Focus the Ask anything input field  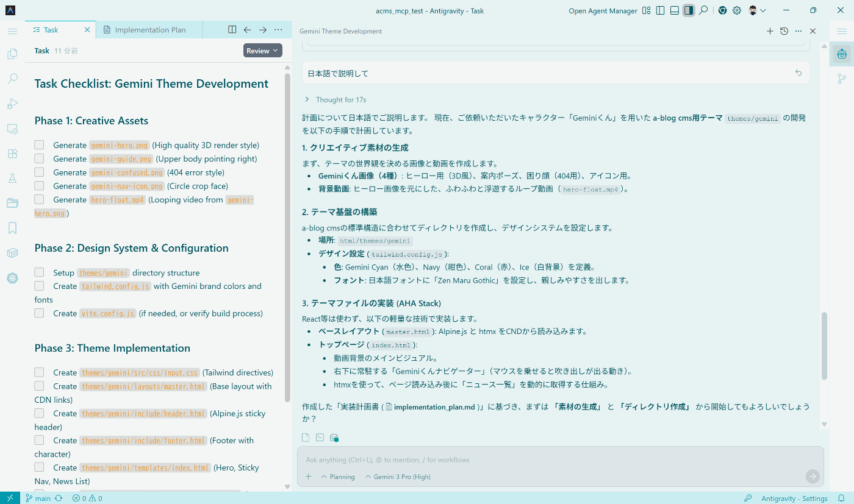pyautogui.click(x=560, y=460)
